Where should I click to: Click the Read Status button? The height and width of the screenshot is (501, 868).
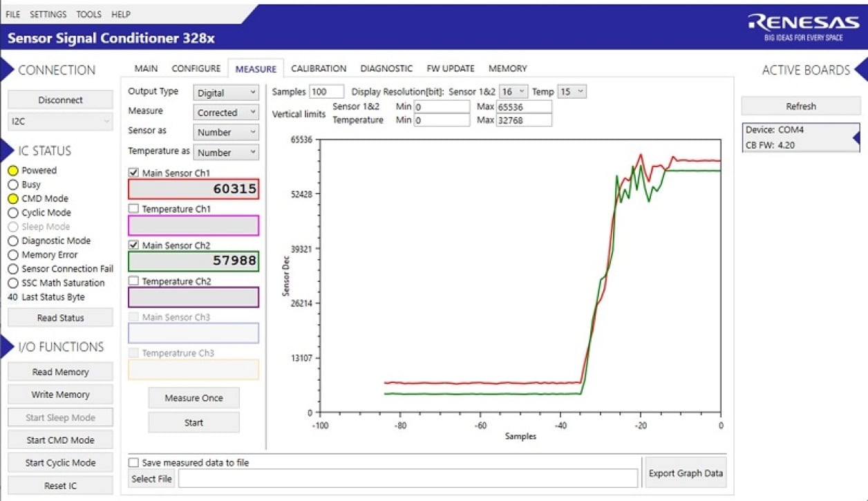59,317
